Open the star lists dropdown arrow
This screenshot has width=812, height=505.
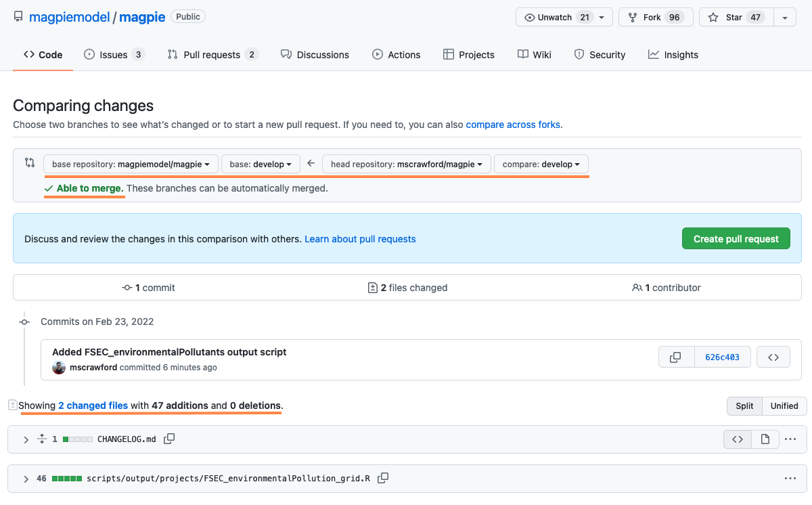(785, 18)
